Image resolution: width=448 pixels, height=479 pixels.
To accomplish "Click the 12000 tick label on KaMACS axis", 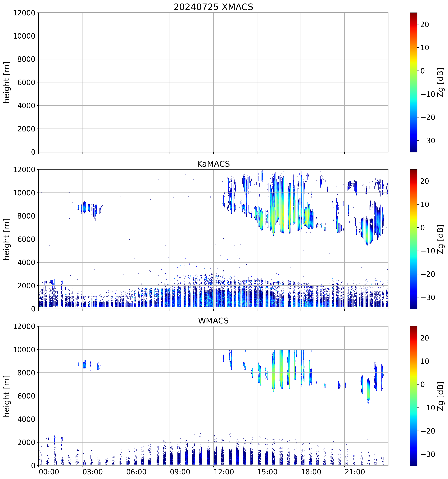I will coord(24,170).
